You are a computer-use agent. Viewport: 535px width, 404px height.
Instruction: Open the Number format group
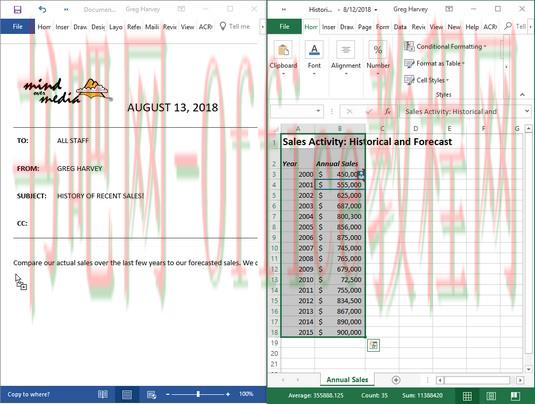click(x=378, y=57)
